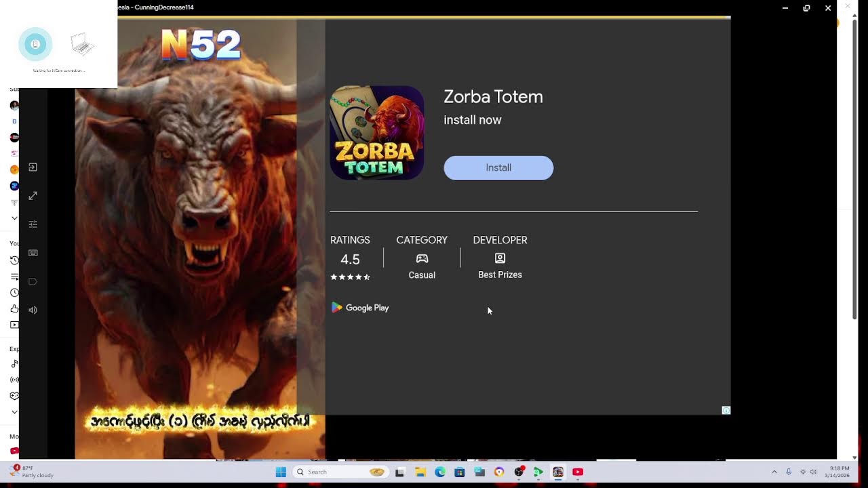The image size is (868, 488).
Task: Click the phone connection icon in overlay
Action: [35, 45]
